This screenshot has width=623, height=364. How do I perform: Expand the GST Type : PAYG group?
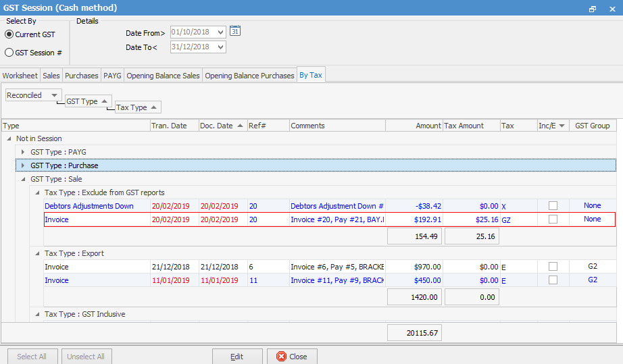click(24, 152)
